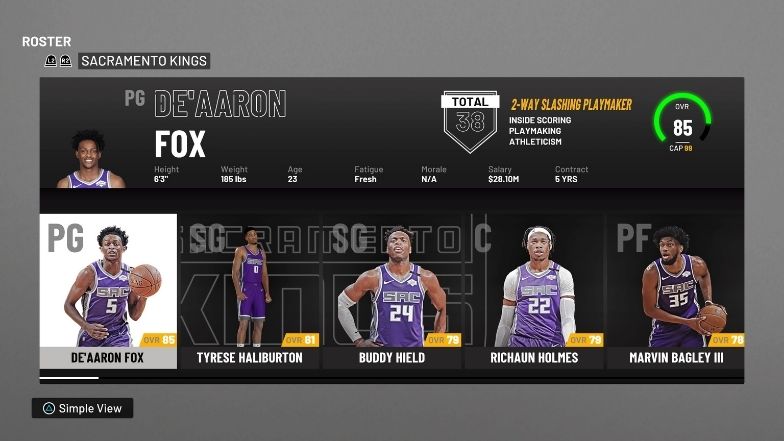Select the Tyrese Haliburton player card
Image resolution: width=784 pixels, height=441 pixels.
coord(249,290)
